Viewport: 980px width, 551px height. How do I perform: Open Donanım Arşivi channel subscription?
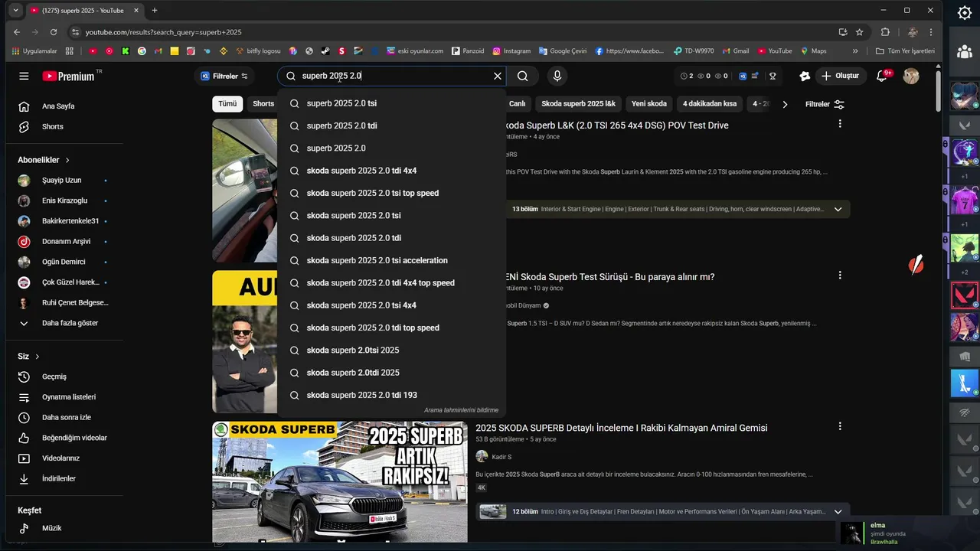65,241
